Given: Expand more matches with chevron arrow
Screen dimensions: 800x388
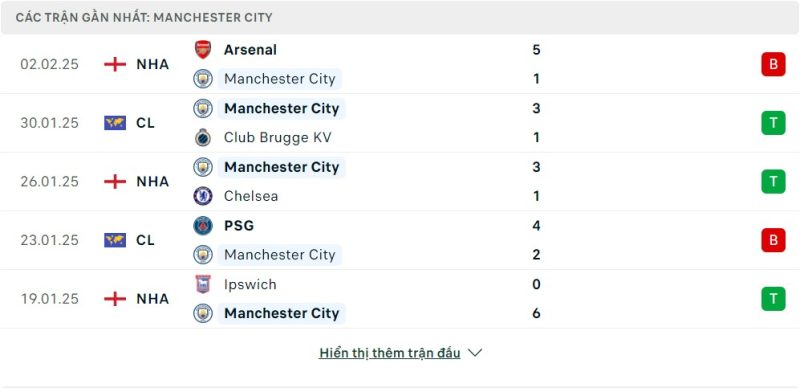Looking at the screenshot, I should [x=475, y=353].
